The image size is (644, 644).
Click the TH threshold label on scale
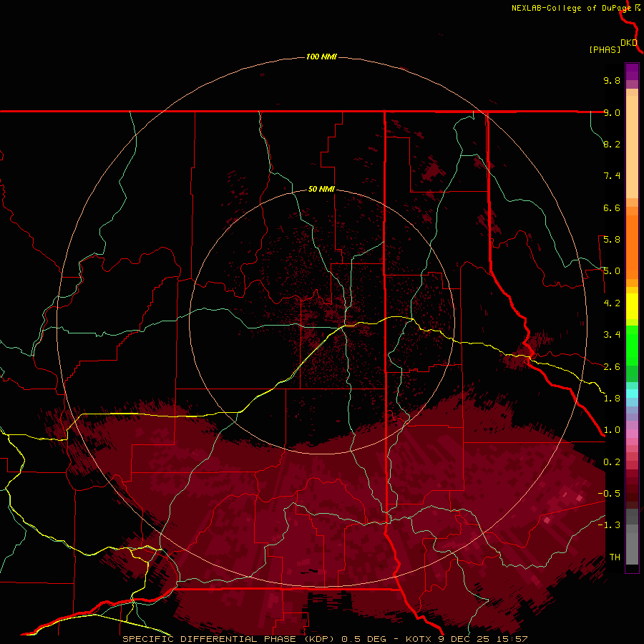pyautogui.click(x=615, y=557)
